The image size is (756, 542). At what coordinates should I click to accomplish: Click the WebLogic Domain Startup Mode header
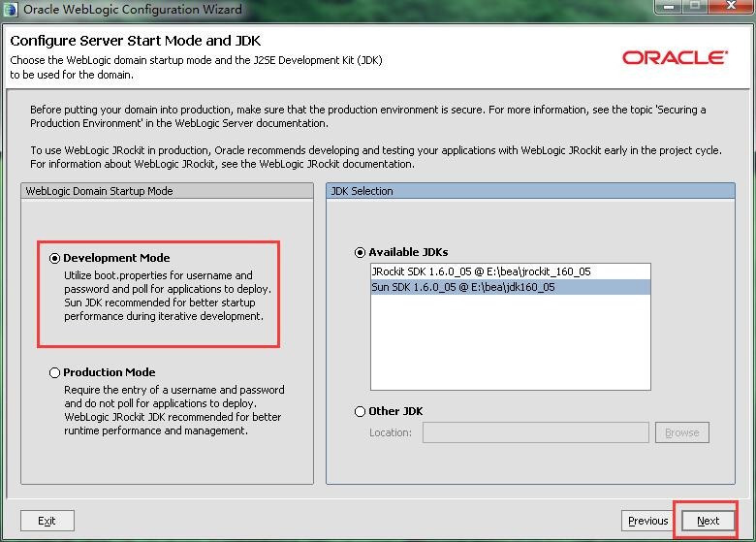(167, 191)
